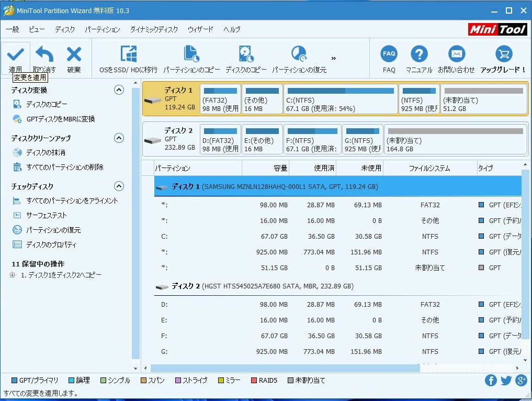Open the ウィザード menu
The width and height of the screenshot is (532, 401).
[200, 29]
